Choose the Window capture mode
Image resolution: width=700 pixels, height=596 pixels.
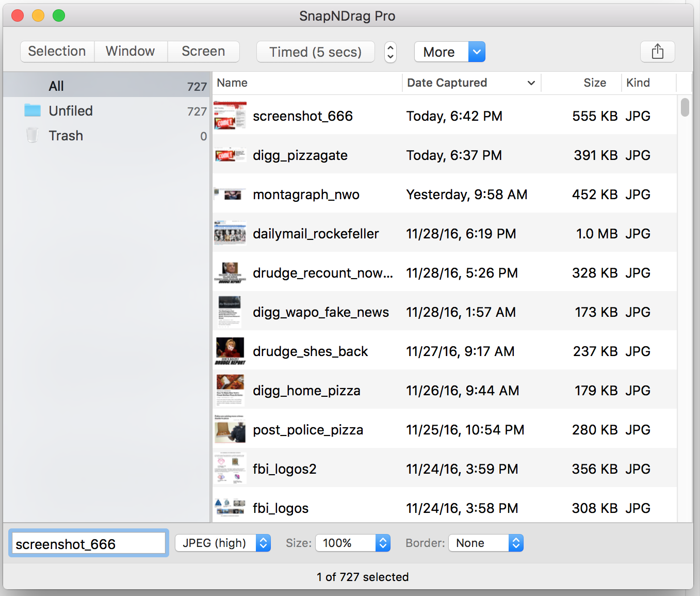pyautogui.click(x=130, y=52)
